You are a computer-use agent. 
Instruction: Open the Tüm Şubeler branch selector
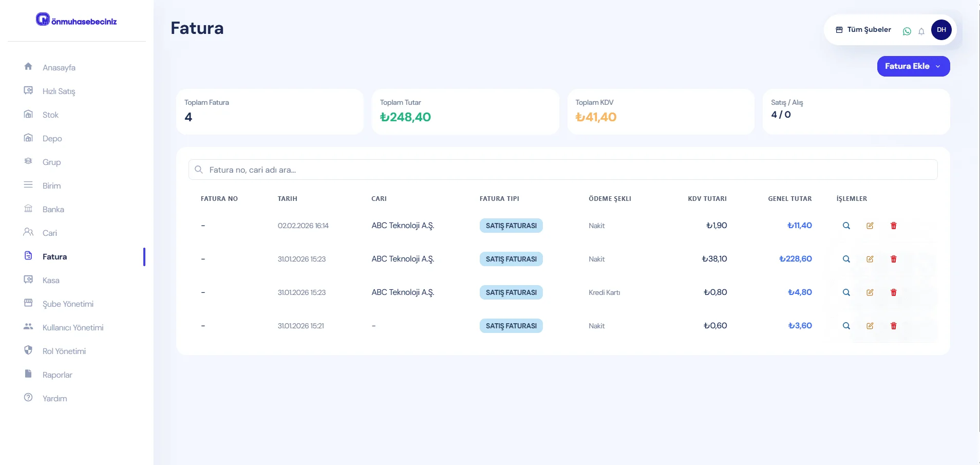(x=863, y=30)
